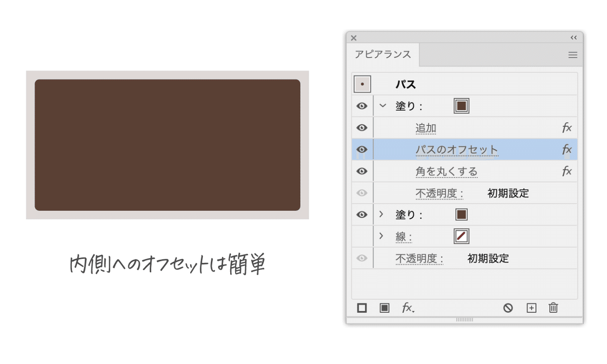Toggle visibility slot of 線 row
This screenshot has width=607, height=364.
(x=362, y=237)
